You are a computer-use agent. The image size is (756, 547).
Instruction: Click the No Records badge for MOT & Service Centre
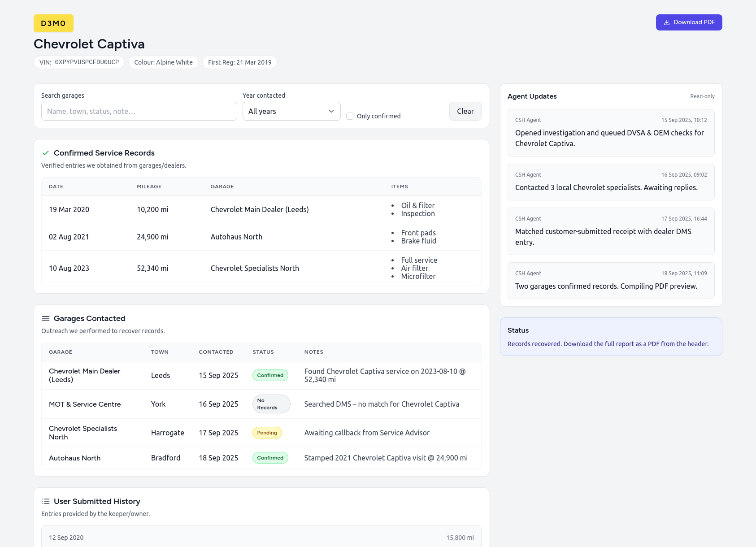pyautogui.click(x=271, y=404)
